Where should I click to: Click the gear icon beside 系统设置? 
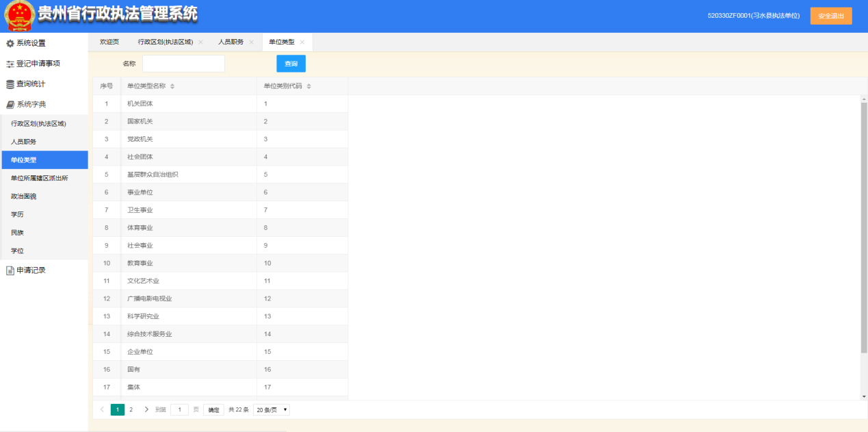tap(10, 43)
